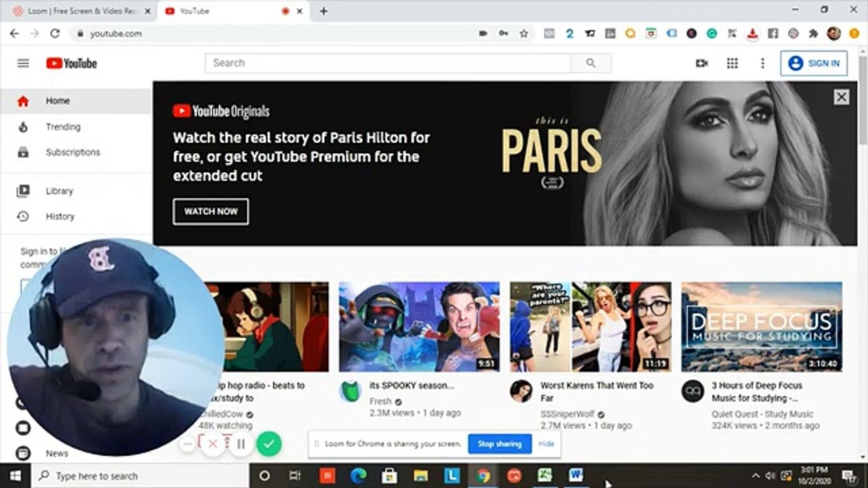Open Excel from the taskbar
868x488 pixels.
(x=545, y=476)
